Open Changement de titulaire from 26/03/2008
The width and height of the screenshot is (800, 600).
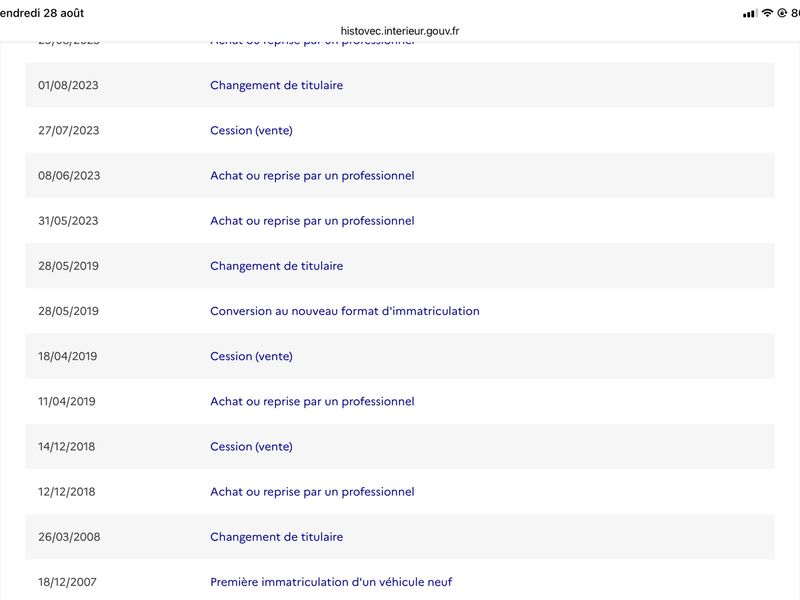(x=277, y=537)
